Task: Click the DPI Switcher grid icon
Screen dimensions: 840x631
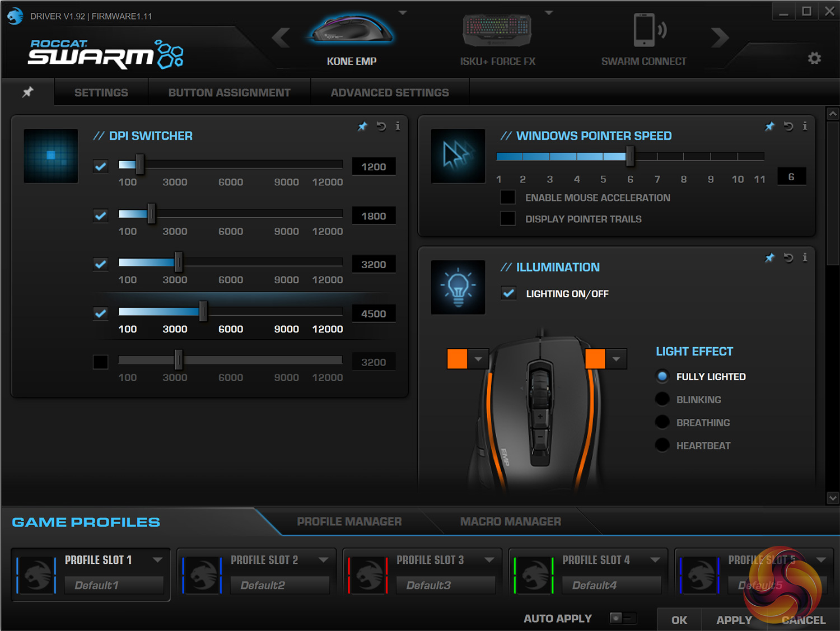Action: [x=51, y=156]
